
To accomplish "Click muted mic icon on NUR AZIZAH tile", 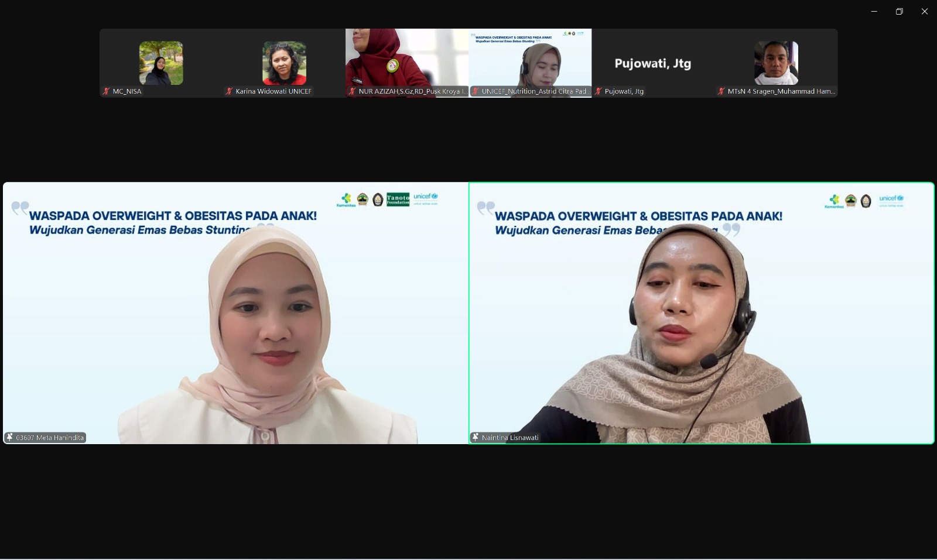I will click(x=352, y=91).
